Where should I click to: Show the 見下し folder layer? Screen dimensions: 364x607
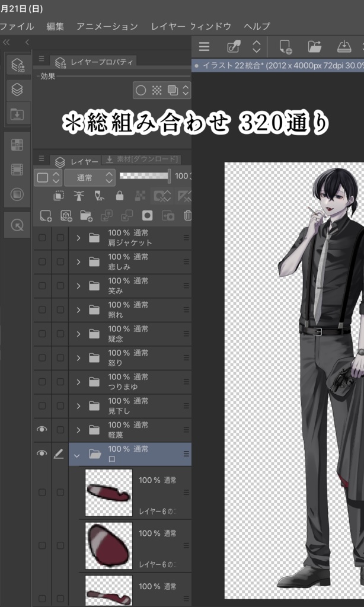click(42, 405)
